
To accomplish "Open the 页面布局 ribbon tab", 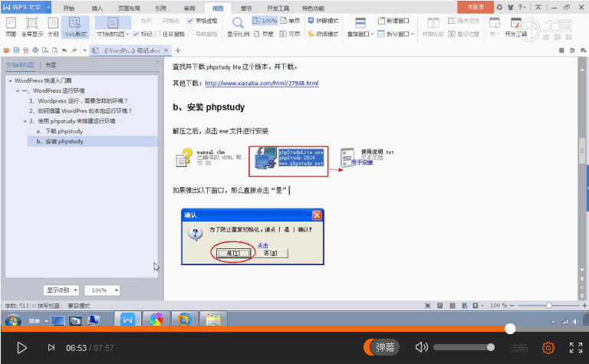I will tap(129, 8).
